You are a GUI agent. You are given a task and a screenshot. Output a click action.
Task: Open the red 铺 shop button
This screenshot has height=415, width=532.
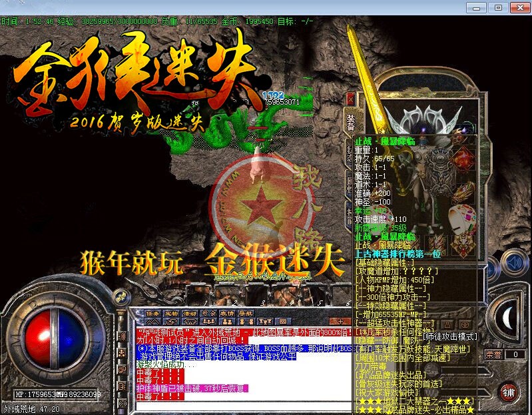(509, 392)
